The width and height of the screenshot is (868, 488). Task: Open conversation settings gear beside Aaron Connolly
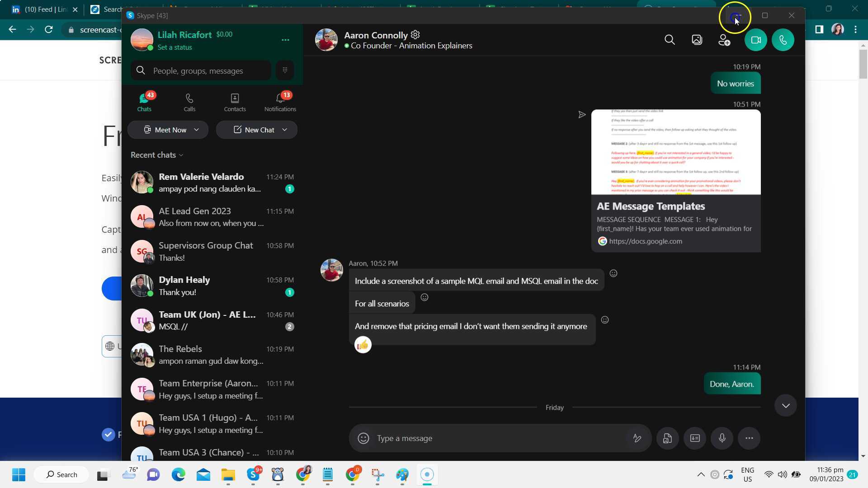(x=415, y=35)
